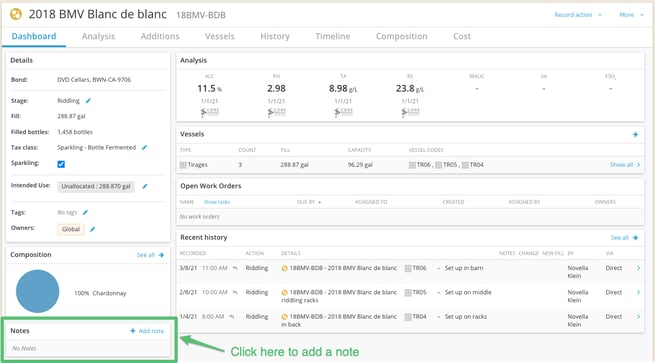Click the 23.8 g/L RS value
This screenshot has width=655, height=363.
click(410, 89)
